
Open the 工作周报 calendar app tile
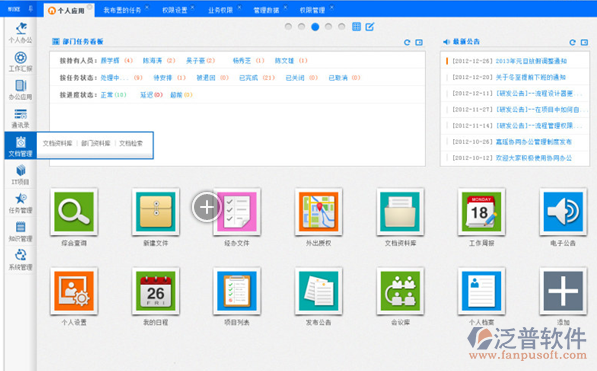point(481,212)
